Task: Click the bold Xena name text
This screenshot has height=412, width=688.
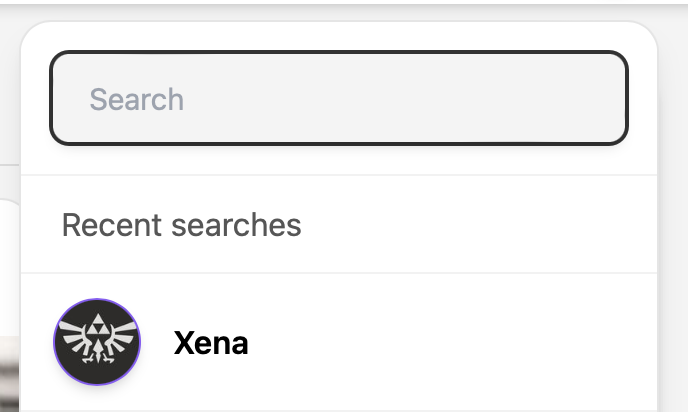Action: pyautogui.click(x=211, y=344)
